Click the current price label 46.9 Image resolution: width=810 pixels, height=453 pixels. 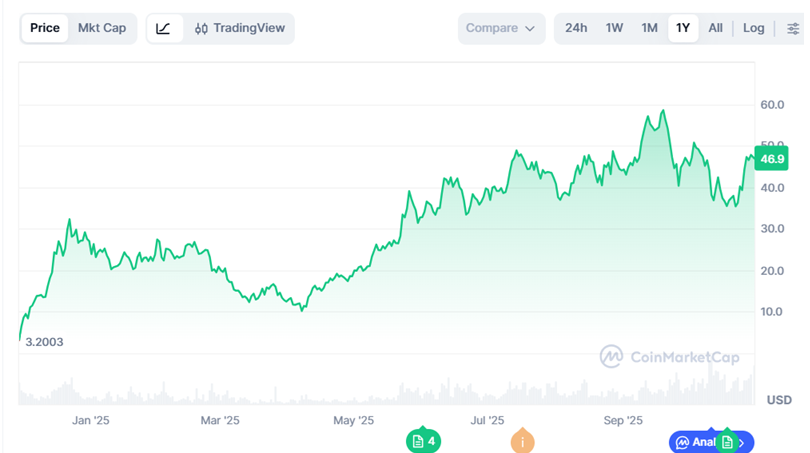coord(772,159)
